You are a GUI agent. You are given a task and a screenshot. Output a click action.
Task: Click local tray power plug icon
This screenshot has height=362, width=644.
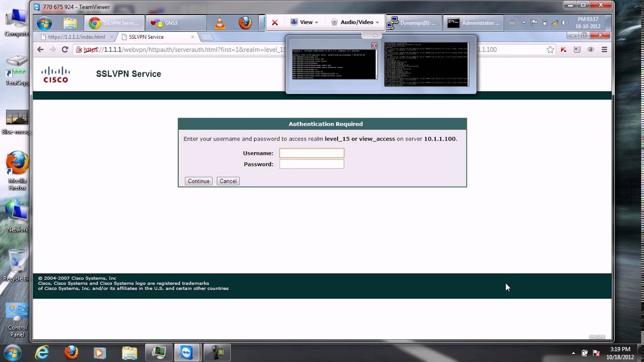point(585,353)
